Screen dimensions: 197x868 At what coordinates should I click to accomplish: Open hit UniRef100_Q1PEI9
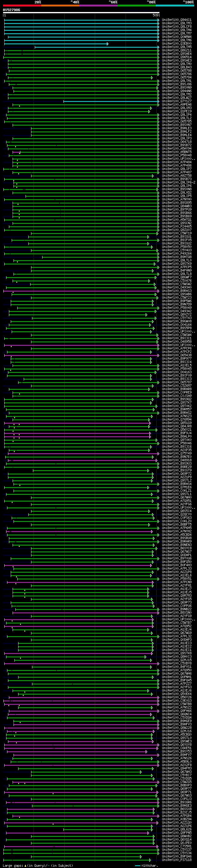pos(176,111)
